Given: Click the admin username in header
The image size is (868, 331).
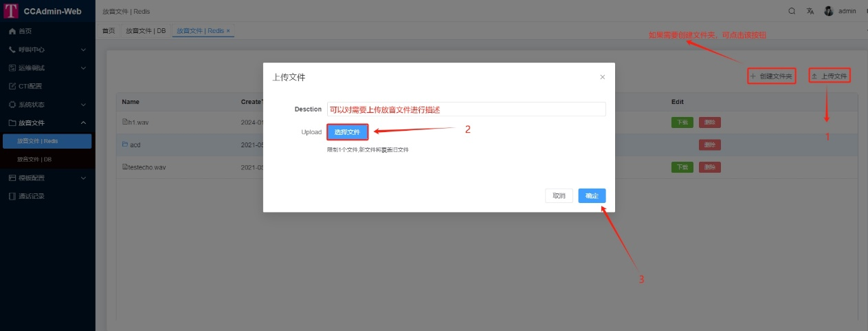Looking at the screenshot, I should [x=847, y=11].
